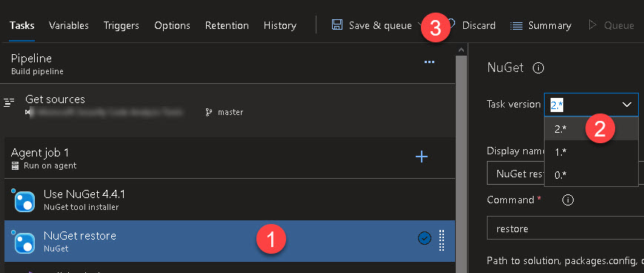Click the Discard button
Viewport: 644px width, 273px height.
[479, 25]
